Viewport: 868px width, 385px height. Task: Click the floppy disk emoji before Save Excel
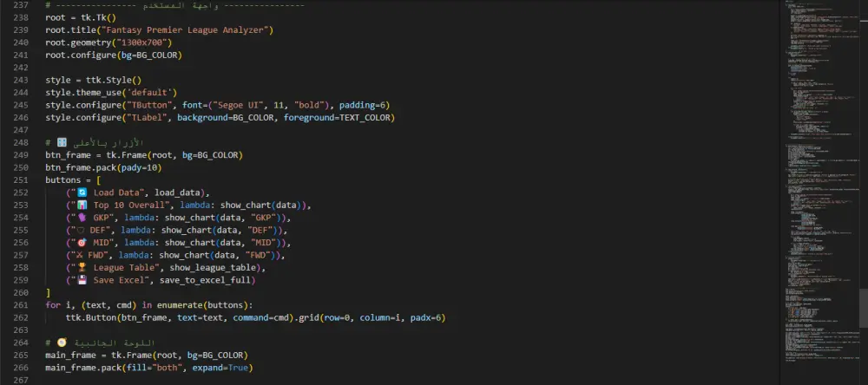tap(82, 280)
